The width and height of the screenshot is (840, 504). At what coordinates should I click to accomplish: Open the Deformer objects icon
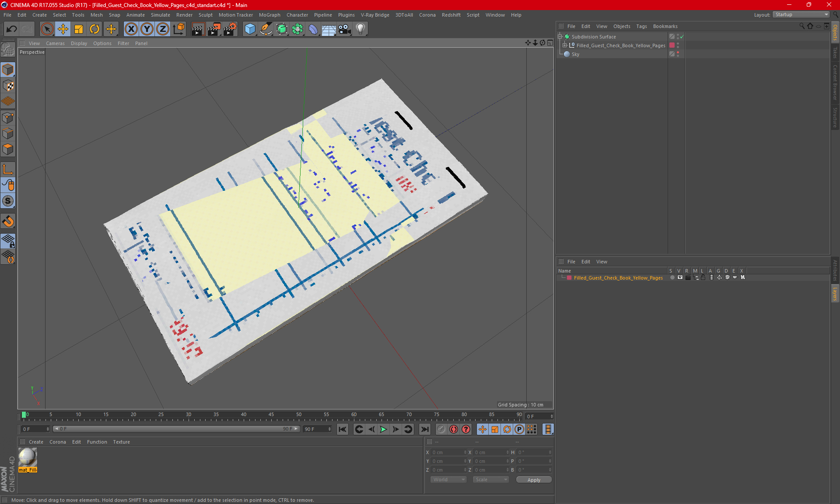coord(313,29)
